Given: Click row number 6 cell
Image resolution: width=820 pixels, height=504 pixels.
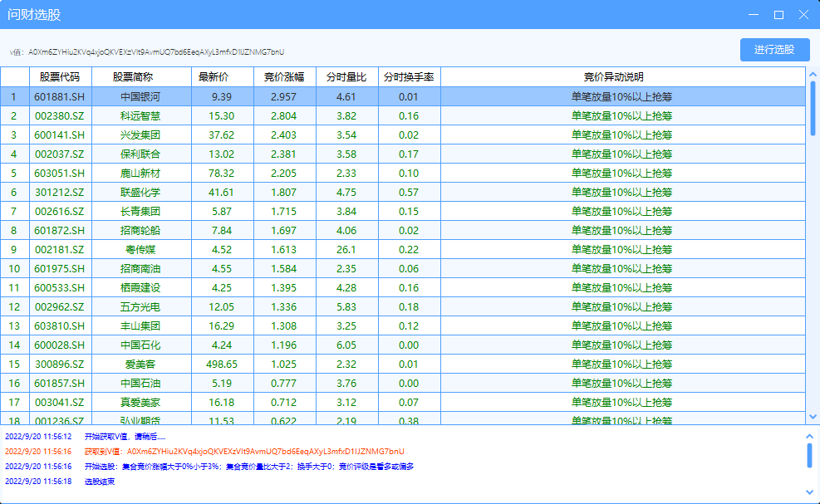Looking at the screenshot, I should pyautogui.click(x=14, y=193).
